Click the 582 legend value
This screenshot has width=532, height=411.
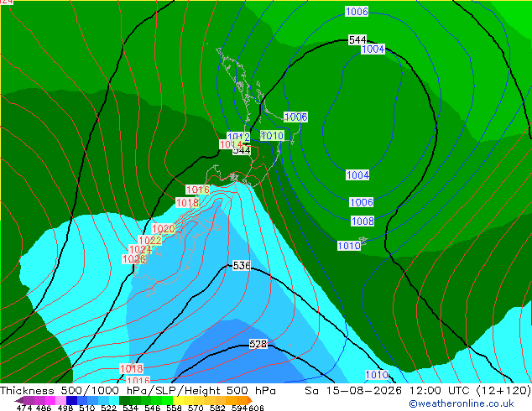click(x=217, y=408)
